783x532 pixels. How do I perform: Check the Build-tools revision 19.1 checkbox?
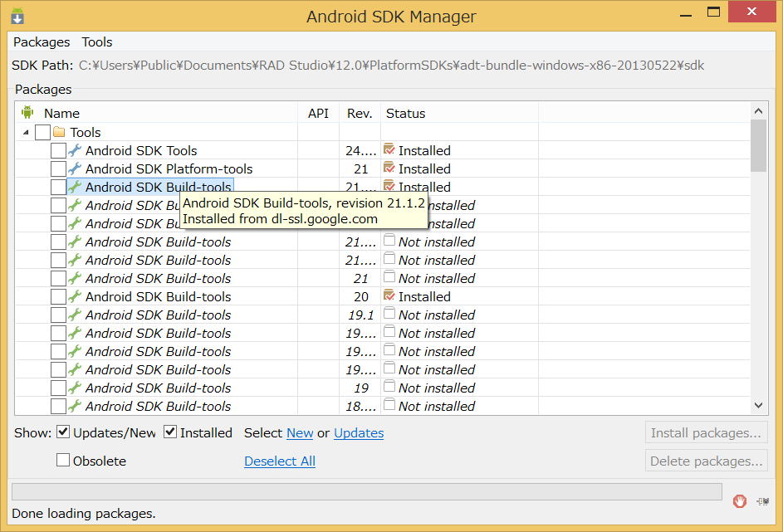[58, 315]
